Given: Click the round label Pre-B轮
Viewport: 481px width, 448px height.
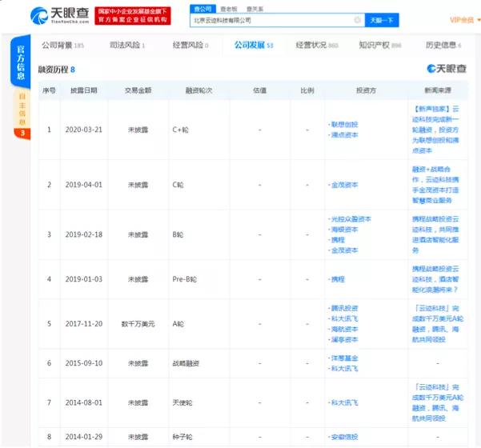Looking at the screenshot, I should (184, 279).
